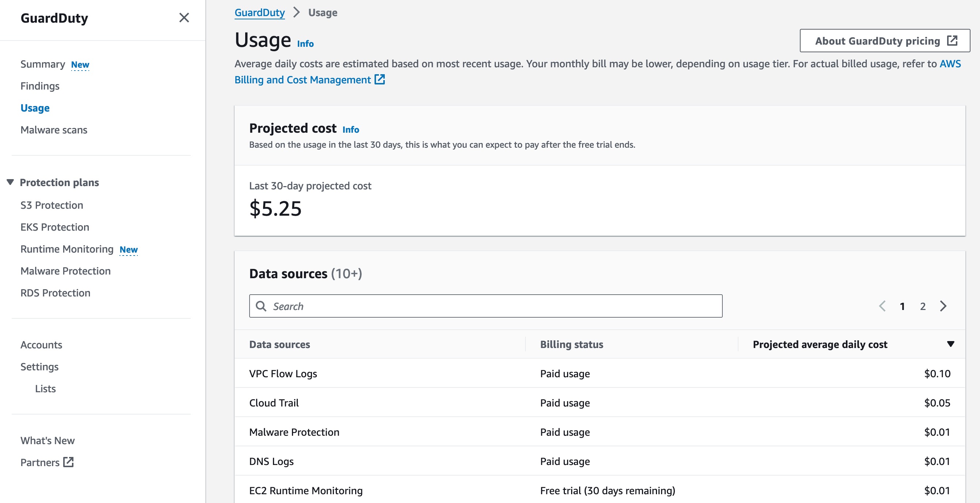
Task: Click the Data sources (10+) heading
Action: coord(305,273)
